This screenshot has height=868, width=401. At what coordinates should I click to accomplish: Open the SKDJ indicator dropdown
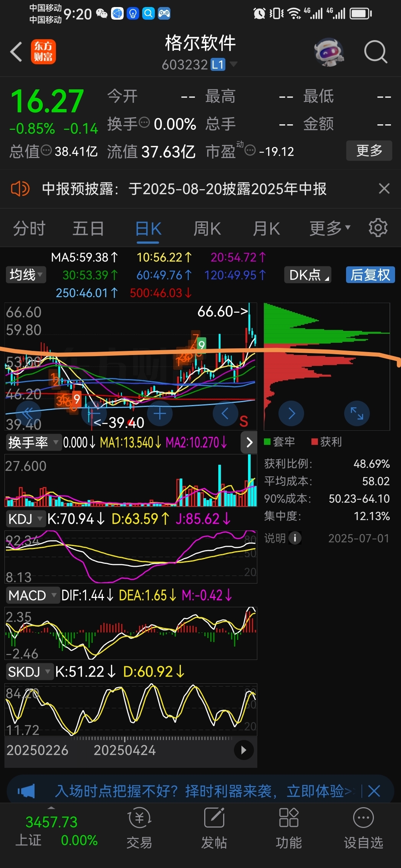click(x=29, y=672)
